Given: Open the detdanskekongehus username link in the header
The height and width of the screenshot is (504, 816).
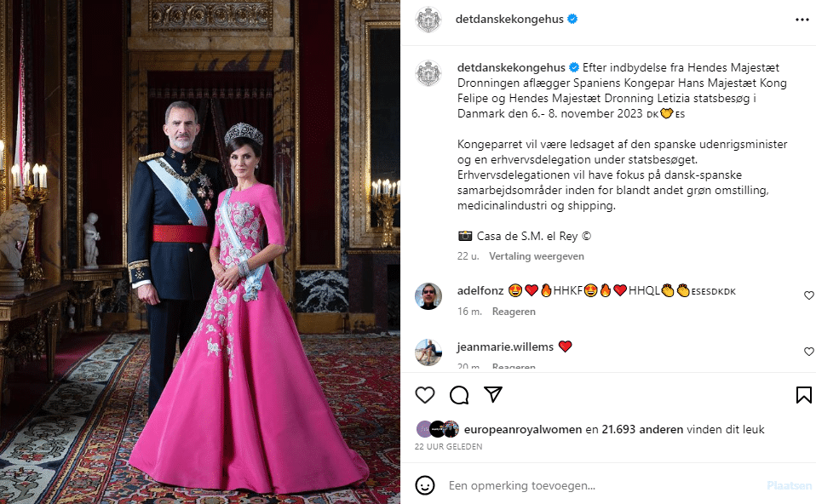Looking at the screenshot, I should 509,20.
